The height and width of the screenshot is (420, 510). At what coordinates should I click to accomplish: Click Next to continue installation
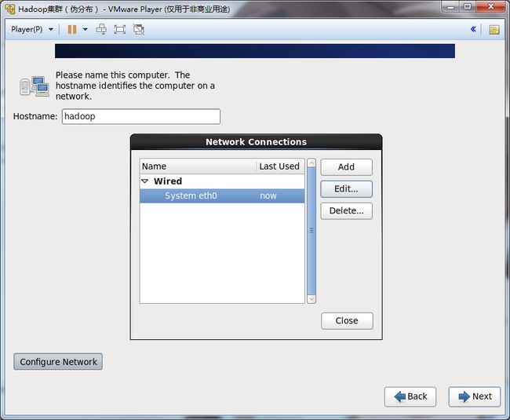tap(474, 396)
